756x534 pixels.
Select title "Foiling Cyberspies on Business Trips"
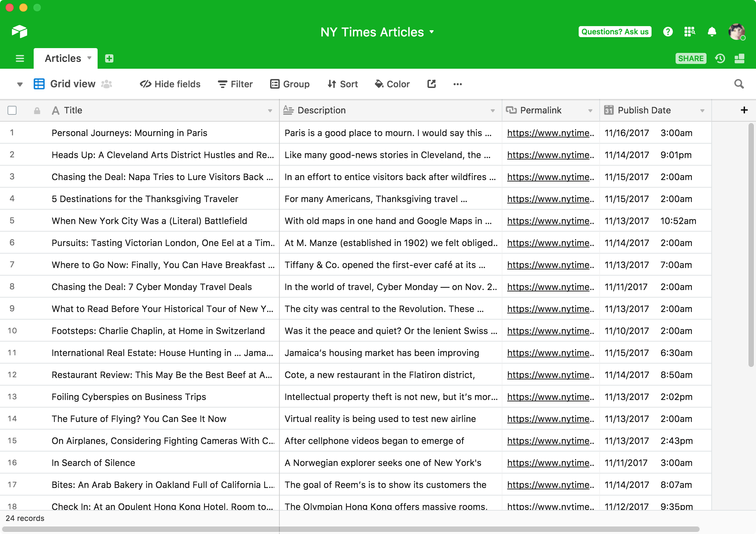tap(129, 397)
